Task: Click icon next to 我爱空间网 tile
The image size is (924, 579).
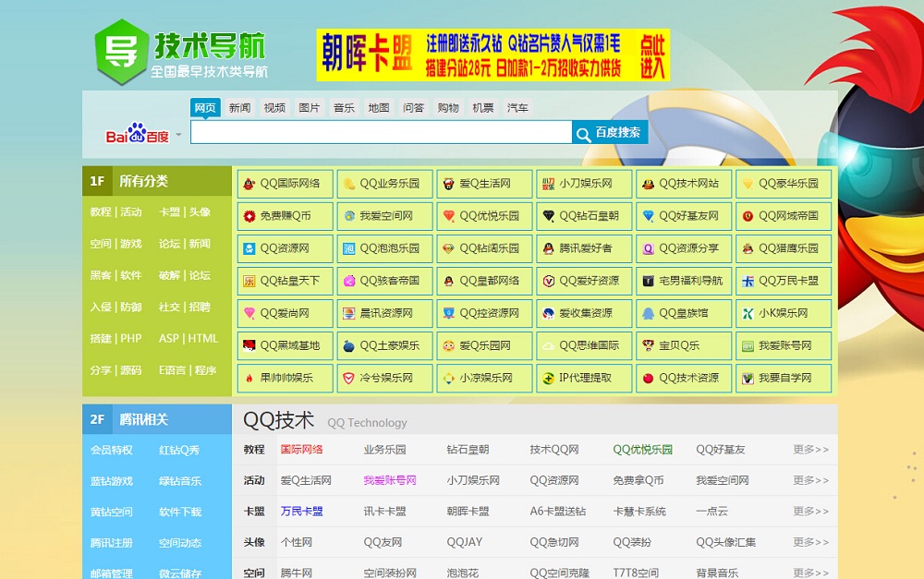Action: [349, 216]
